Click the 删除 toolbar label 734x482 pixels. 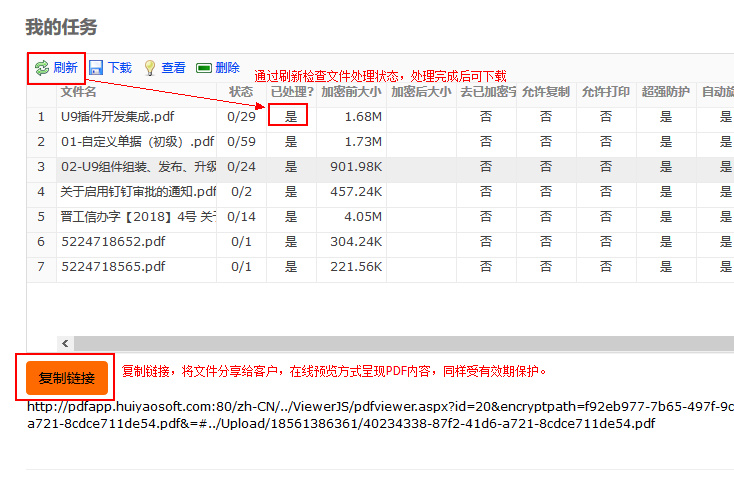(x=227, y=68)
